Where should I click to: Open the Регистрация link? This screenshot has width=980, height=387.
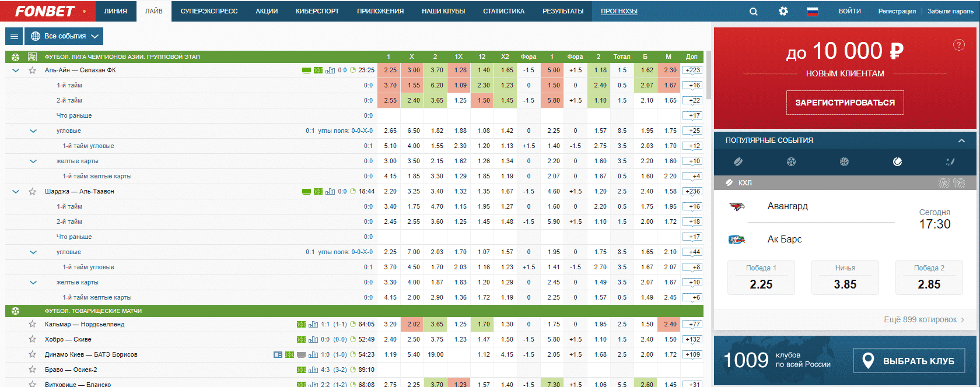click(x=897, y=11)
